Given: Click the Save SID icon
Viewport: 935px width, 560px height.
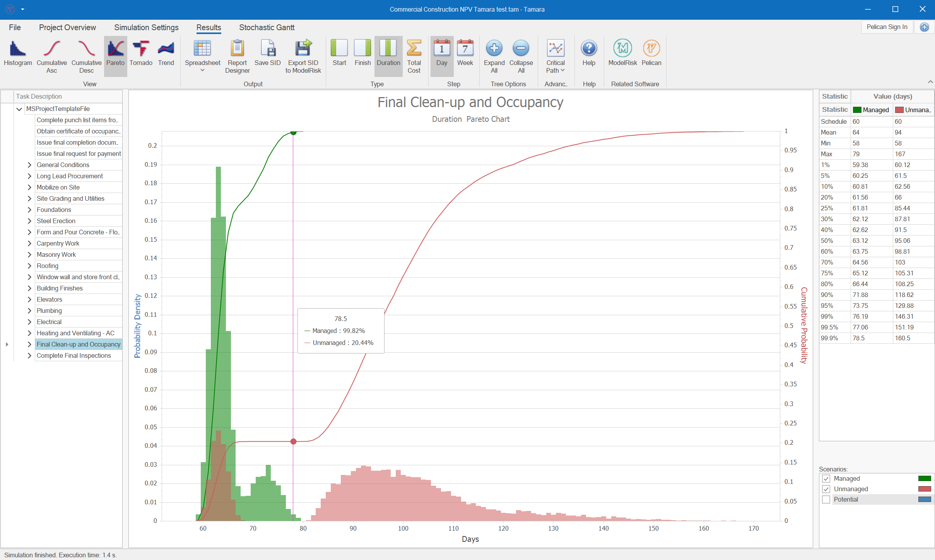Looking at the screenshot, I should [x=267, y=54].
